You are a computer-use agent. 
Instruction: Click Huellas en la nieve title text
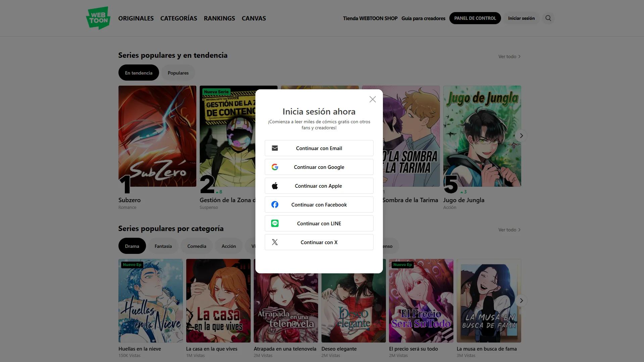tap(140, 349)
